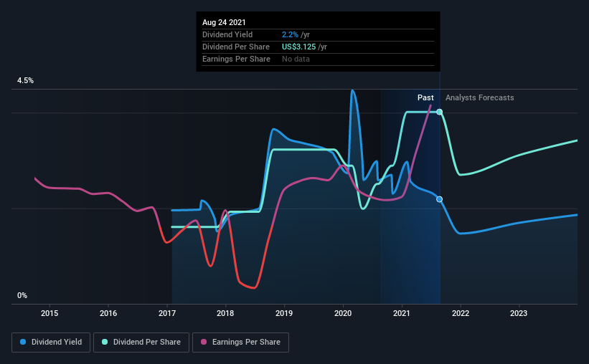Click the 2020 x-axis label
The width and height of the screenshot is (589, 364).
pos(343,313)
